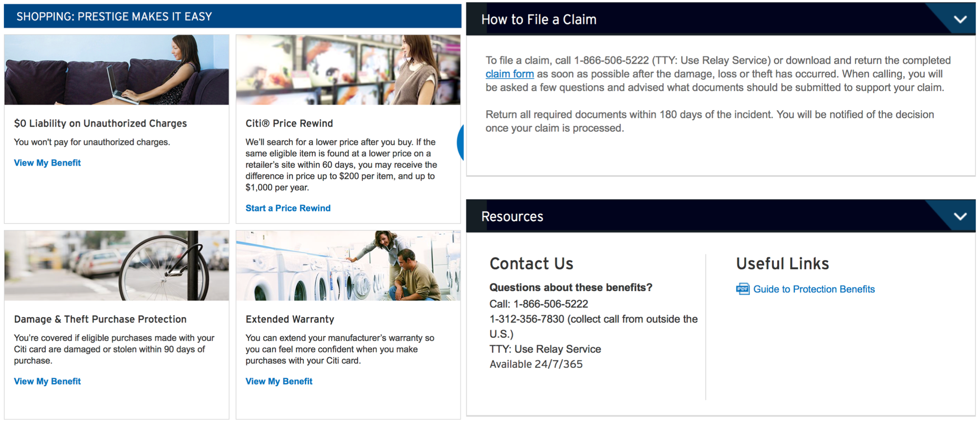Select the $0 Liability on Unauthorized Charges heading
The width and height of the screenshot is (980, 421).
tap(101, 123)
